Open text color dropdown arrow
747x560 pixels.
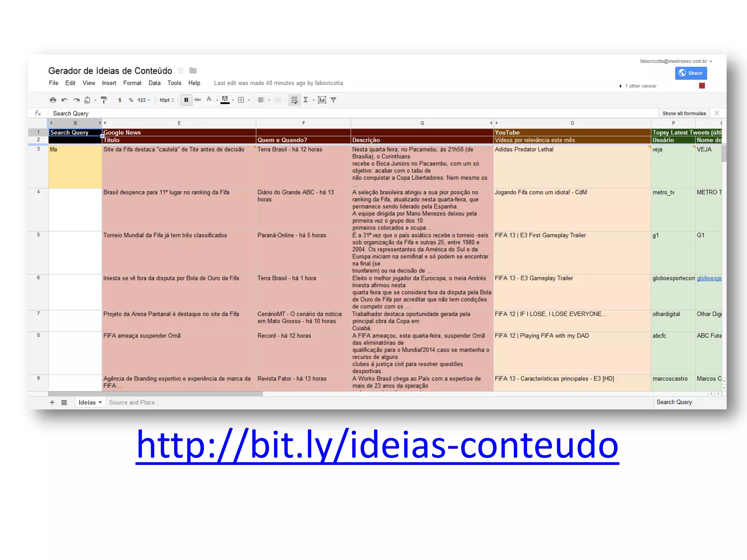tap(217, 100)
